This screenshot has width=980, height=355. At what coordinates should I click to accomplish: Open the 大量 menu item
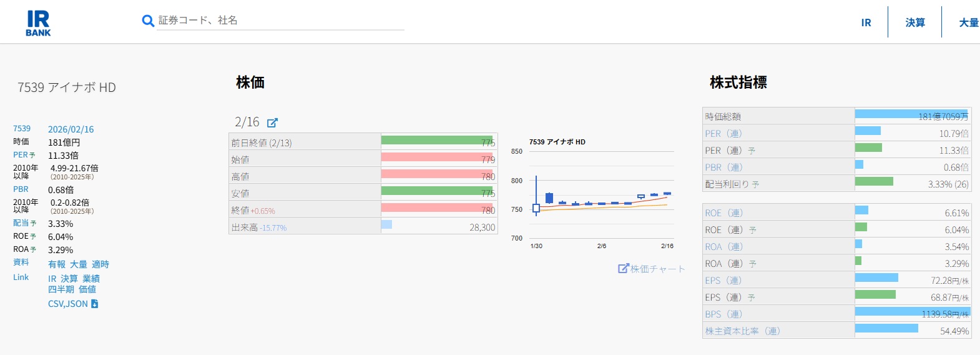point(968,22)
